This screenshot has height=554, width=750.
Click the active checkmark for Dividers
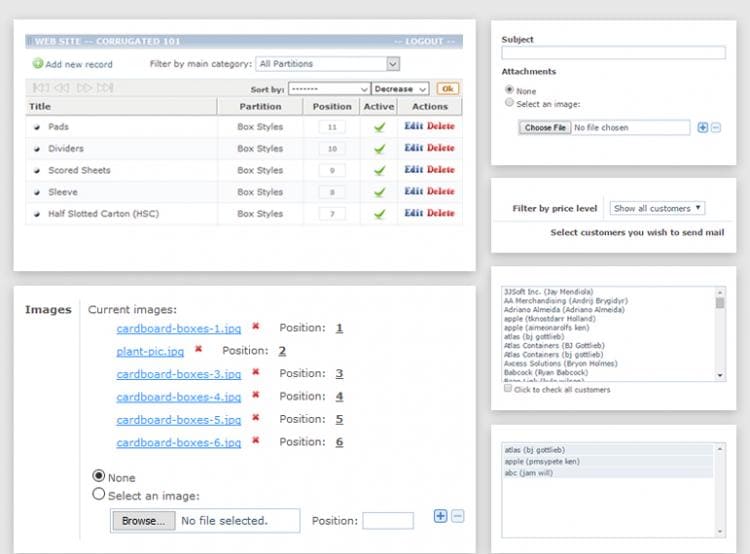pyautogui.click(x=379, y=149)
